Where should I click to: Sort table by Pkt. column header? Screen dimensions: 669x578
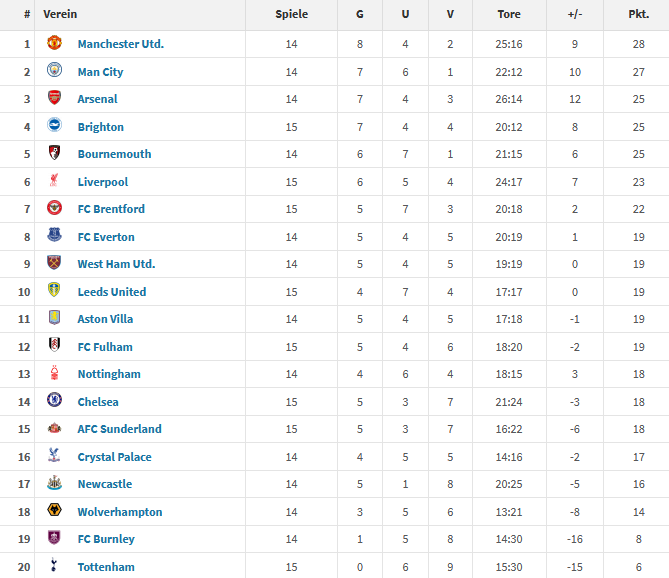click(x=638, y=15)
